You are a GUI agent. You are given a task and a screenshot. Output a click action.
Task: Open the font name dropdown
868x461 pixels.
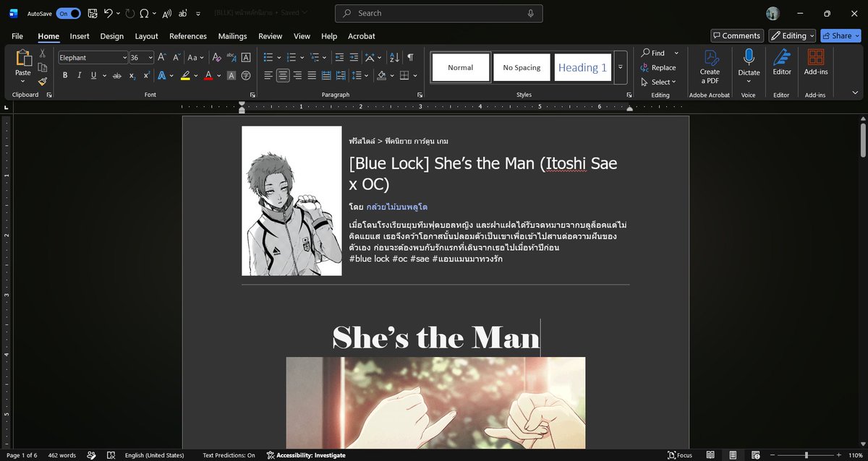[124, 58]
